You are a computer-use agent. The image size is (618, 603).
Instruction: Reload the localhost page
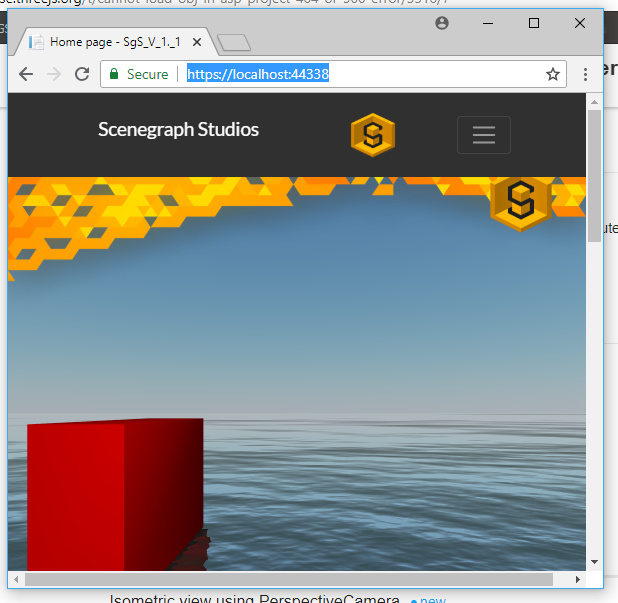(82, 74)
